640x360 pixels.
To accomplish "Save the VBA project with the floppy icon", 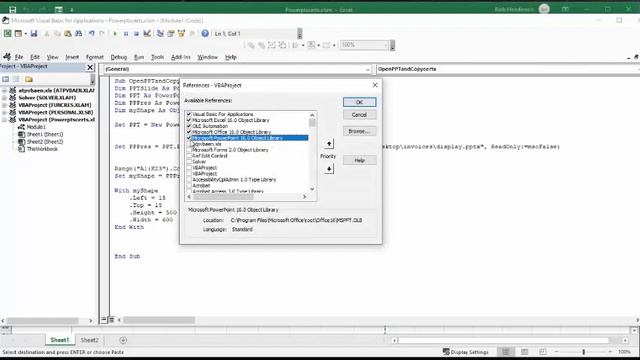I will coord(34,33).
